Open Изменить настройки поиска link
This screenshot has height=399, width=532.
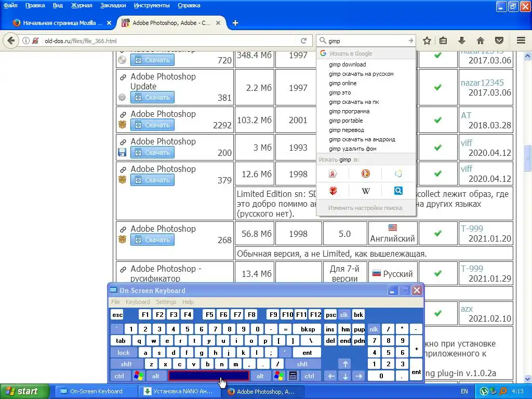365,208
